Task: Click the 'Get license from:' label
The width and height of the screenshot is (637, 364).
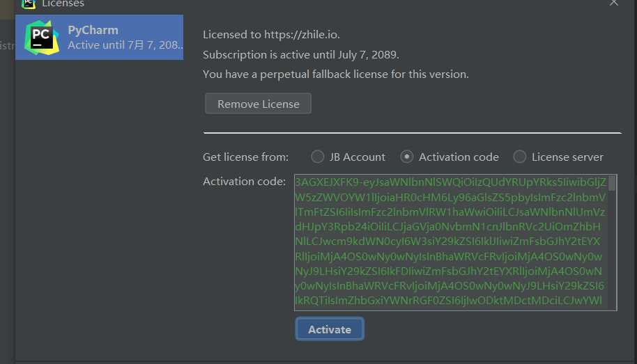Action: (246, 157)
